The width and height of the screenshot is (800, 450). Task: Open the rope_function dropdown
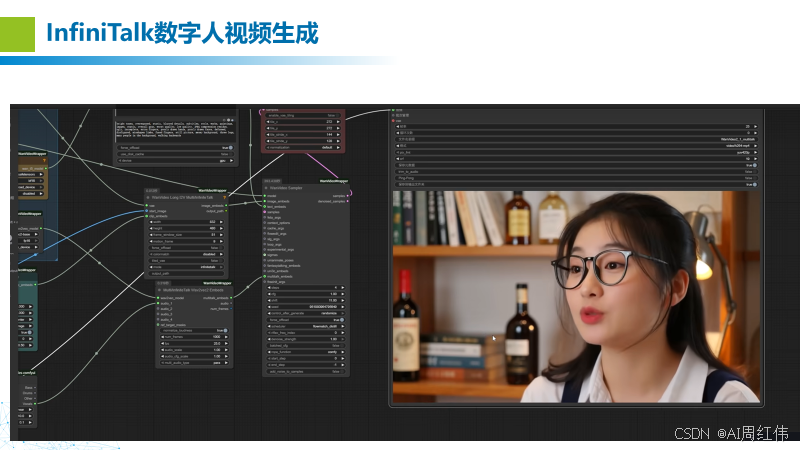point(305,352)
